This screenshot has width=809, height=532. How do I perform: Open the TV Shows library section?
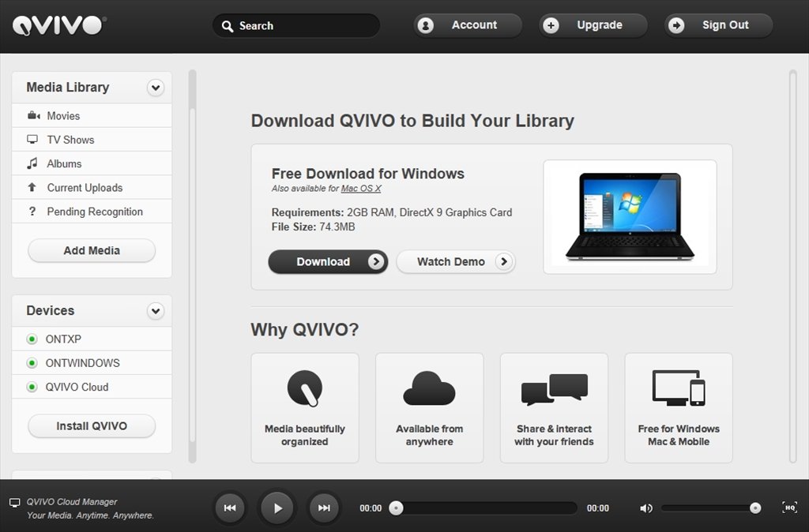pos(92,139)
